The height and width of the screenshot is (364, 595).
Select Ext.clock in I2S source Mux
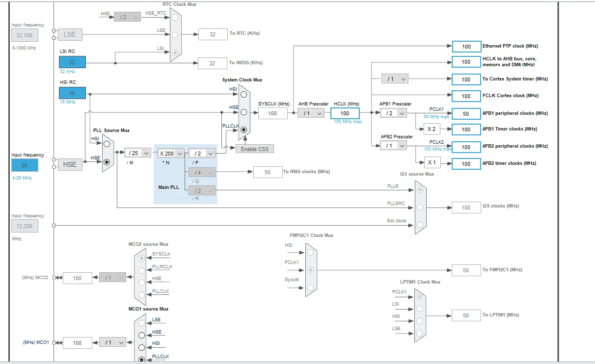(420, 225)
